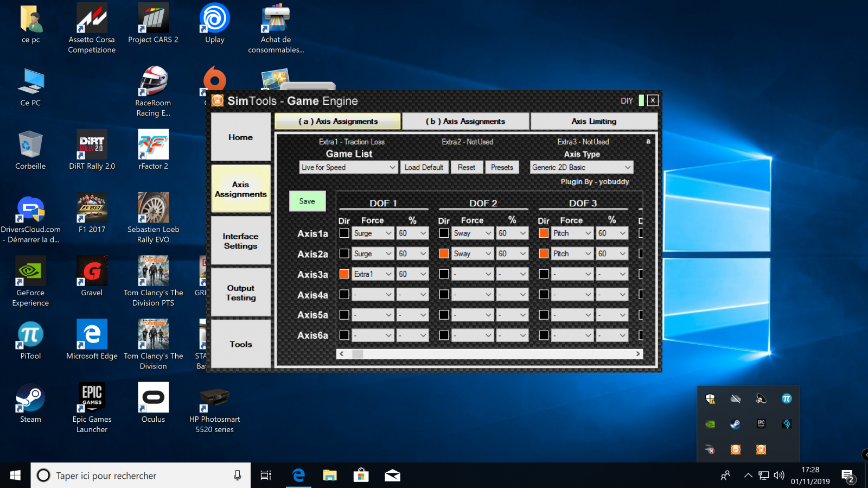Open Epic Games Launcher icon

click(92, 408)
